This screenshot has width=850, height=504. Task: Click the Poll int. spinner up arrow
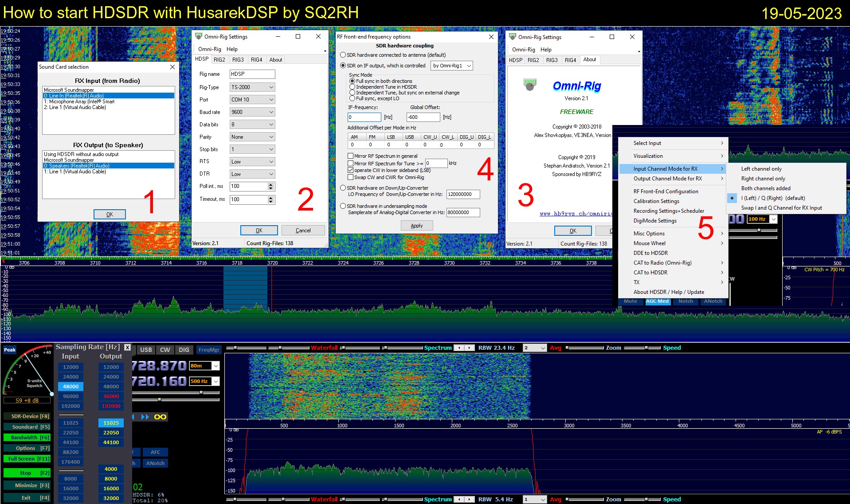(271, 184)
